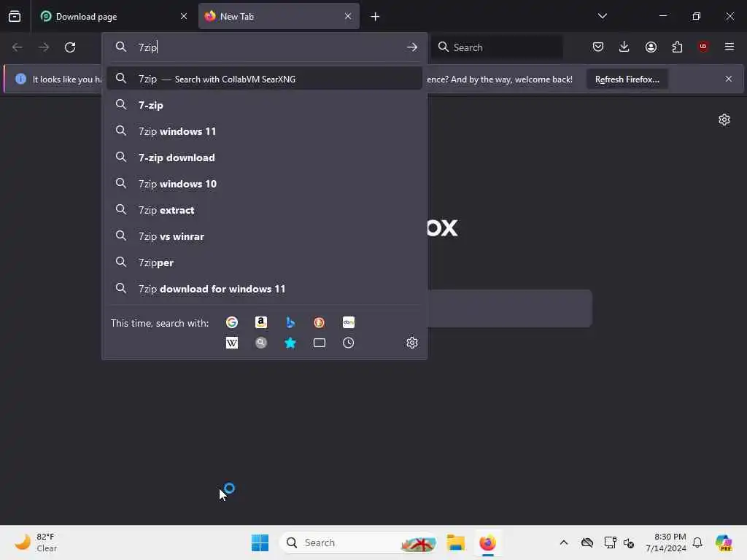Image resolution: width=747 pixels, height=560 pixels.
Task: Search open tabs using the tab icon
Action: point(320,343)
